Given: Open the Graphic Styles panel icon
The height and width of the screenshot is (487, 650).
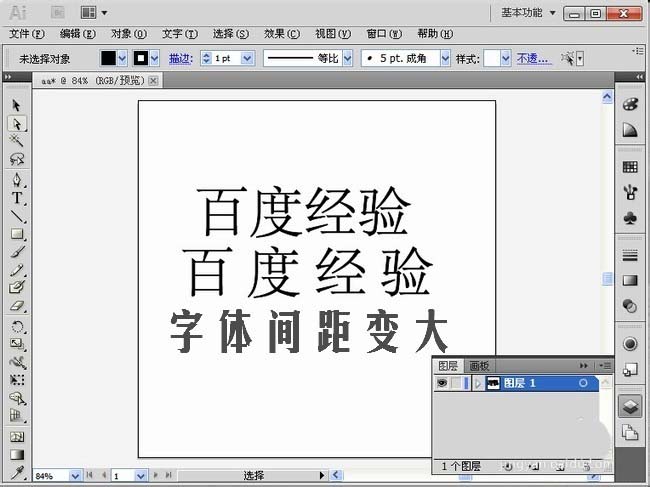Looking at the screenshot, I should (630, 369).
